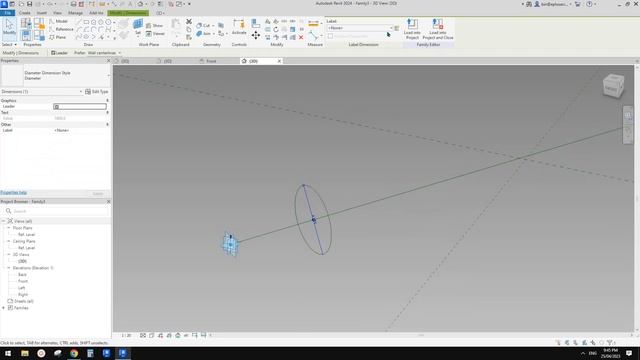Select the Move tool (four arrows)

pos(256,36)
